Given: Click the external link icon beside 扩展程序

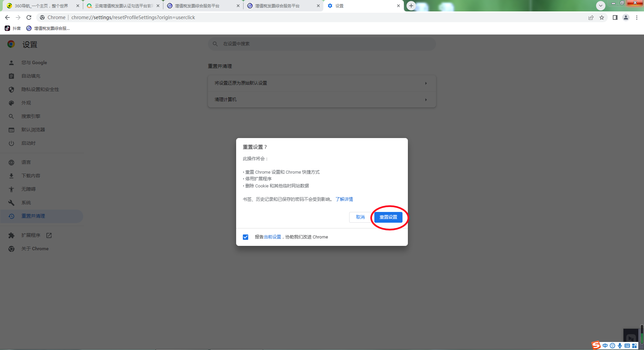Looking at the screenshot, I should (x=49, y=235).
